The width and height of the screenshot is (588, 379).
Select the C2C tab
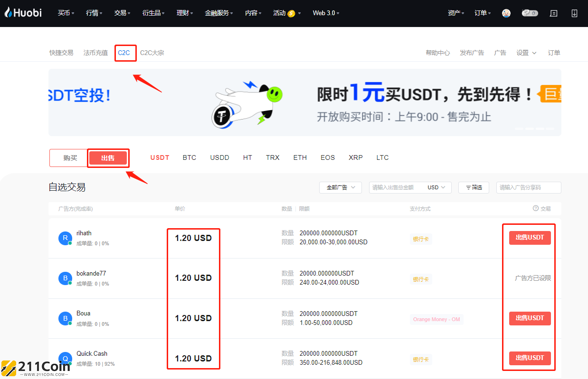(x=124, y=53)
